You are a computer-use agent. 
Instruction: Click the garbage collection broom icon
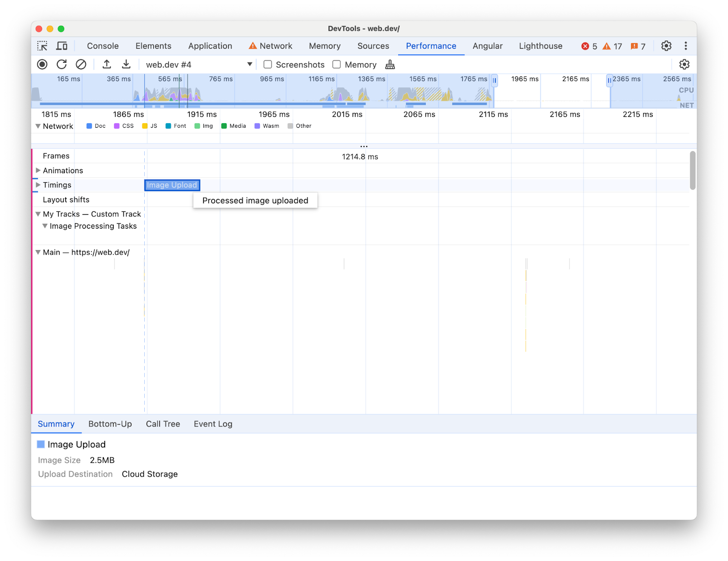(x=389, y=65)
